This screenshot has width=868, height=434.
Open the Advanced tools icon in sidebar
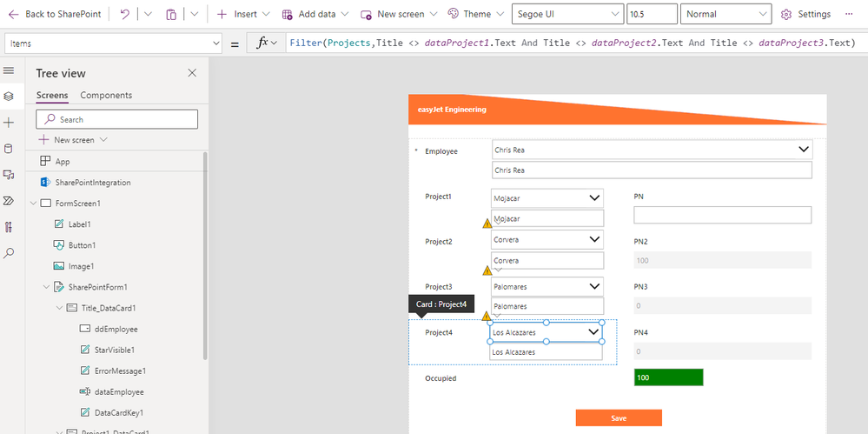9,227
